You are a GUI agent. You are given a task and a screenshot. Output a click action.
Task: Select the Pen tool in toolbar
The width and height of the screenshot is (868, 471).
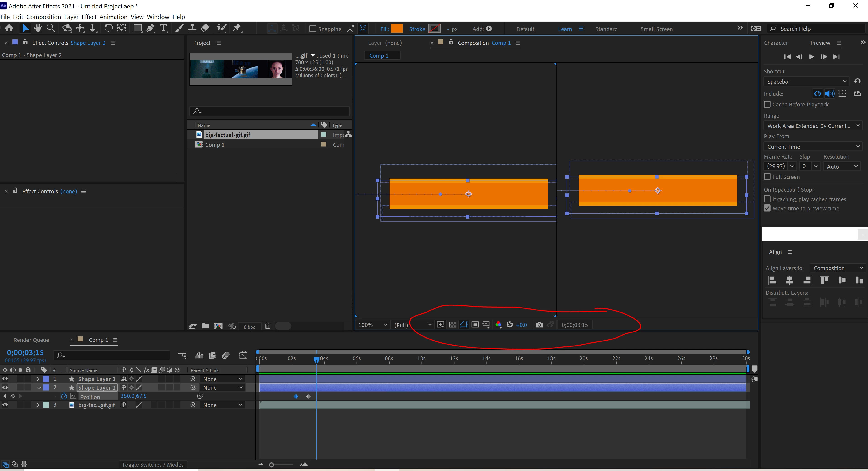(x=150, y=28)
